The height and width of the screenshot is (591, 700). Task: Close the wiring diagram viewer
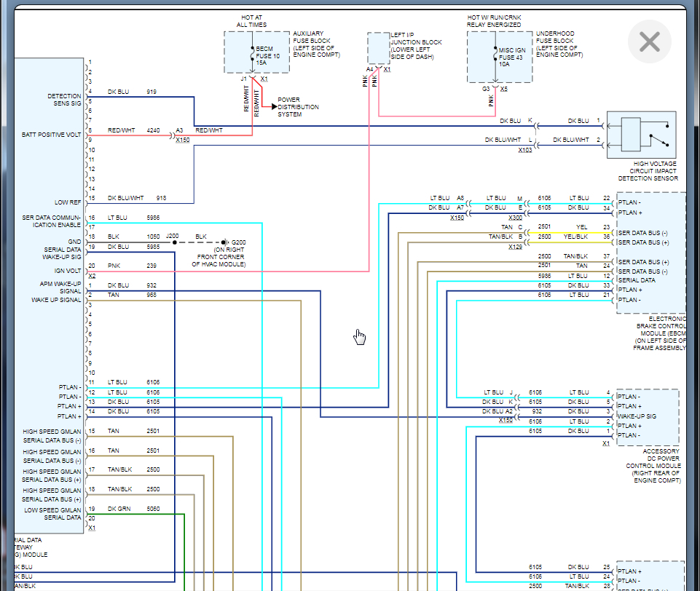click(x=649, y=42)
